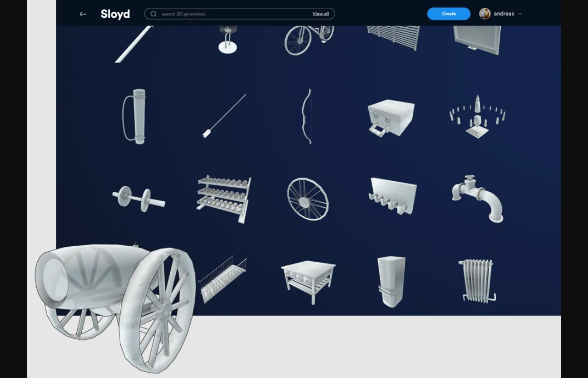
Task: Choose the spoked wheel model
Action: [308, 199]
